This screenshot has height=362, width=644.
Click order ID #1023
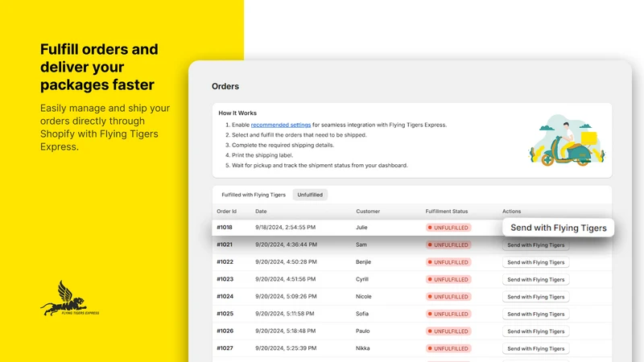click(x=225, y=279)
